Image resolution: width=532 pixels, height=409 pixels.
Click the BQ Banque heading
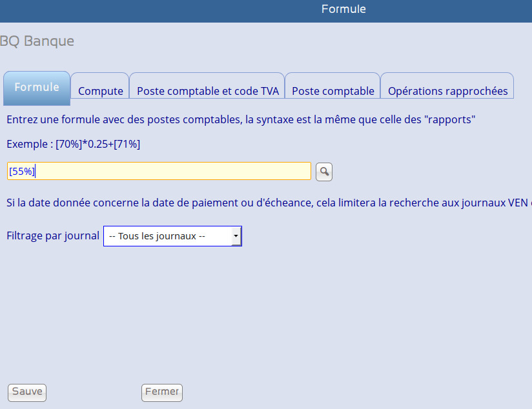tap(37, 41)
